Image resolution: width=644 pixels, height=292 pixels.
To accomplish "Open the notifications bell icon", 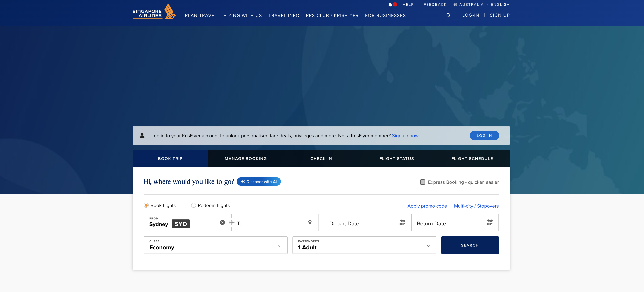I will [x=390, y=5].
